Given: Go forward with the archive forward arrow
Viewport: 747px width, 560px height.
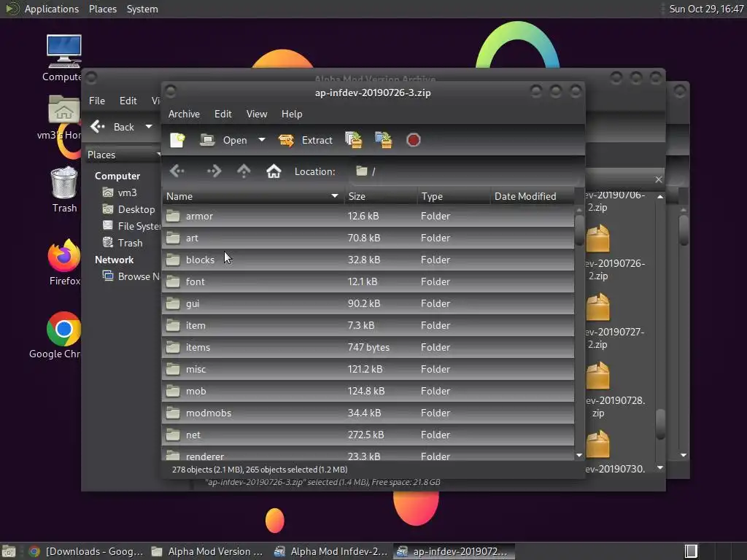Looking at the screenshot, I should 214,171.
